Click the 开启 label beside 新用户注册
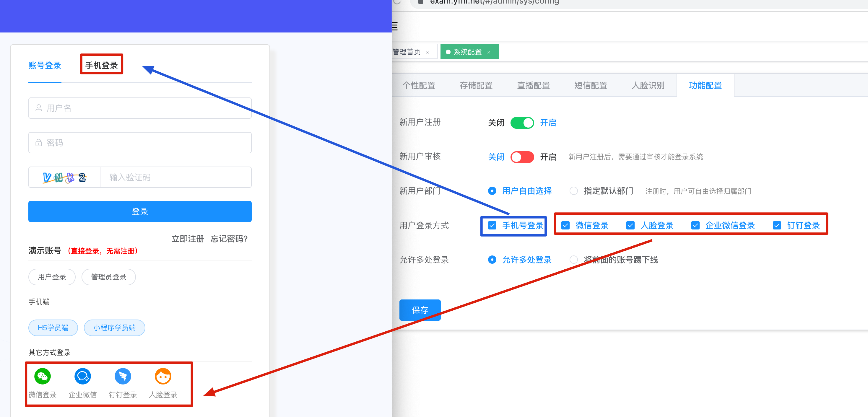Screen dimensions: 868x417 [x=548, y=123]
